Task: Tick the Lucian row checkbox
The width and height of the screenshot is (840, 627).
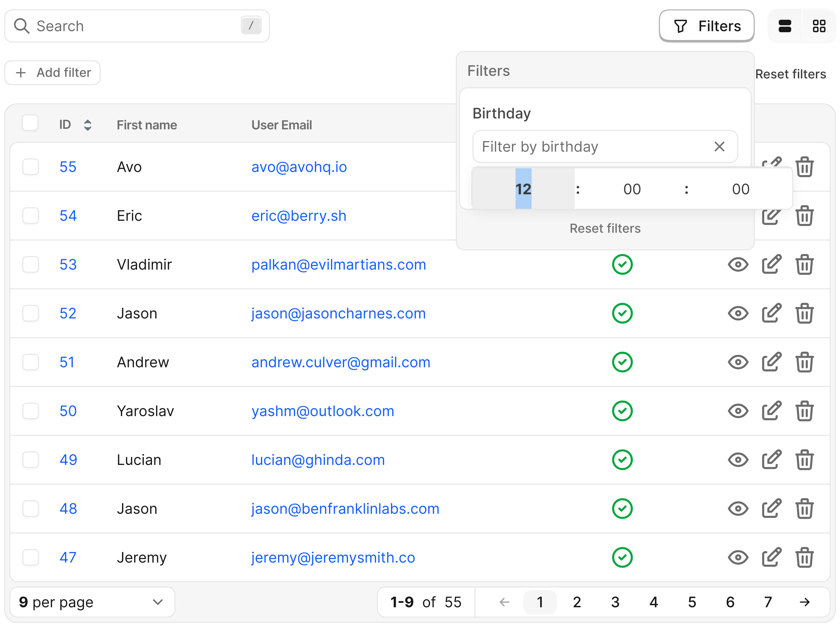Action: pos(30,460)
